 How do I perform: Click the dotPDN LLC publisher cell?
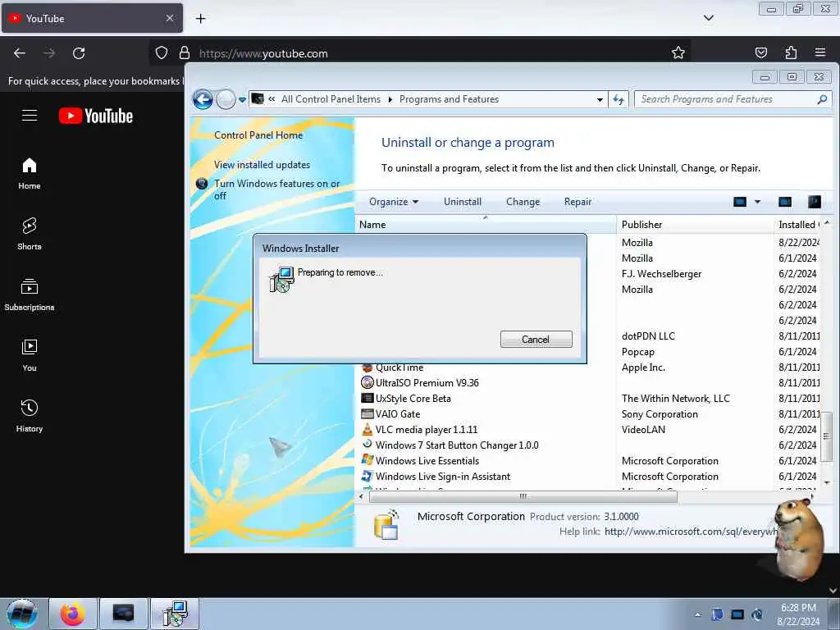pyautogui.click(x=648, y=336)
